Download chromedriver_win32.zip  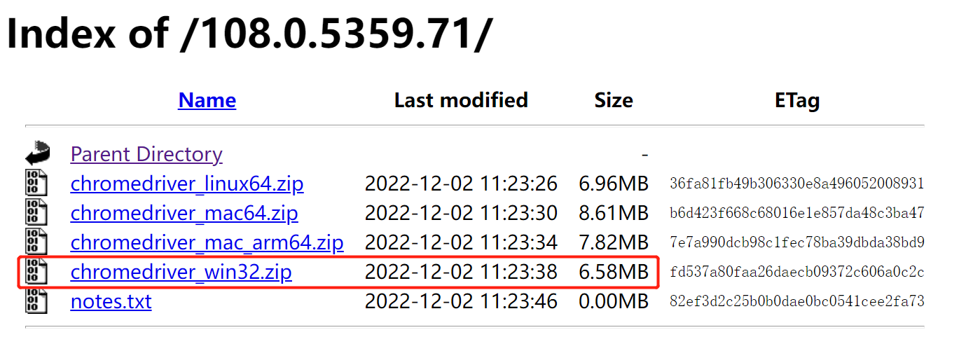(x=181, y=273)
